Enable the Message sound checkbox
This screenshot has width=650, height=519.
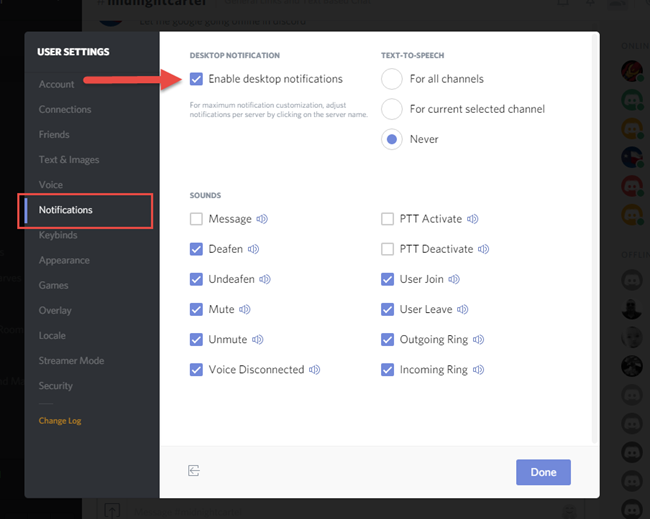[196, 219]
